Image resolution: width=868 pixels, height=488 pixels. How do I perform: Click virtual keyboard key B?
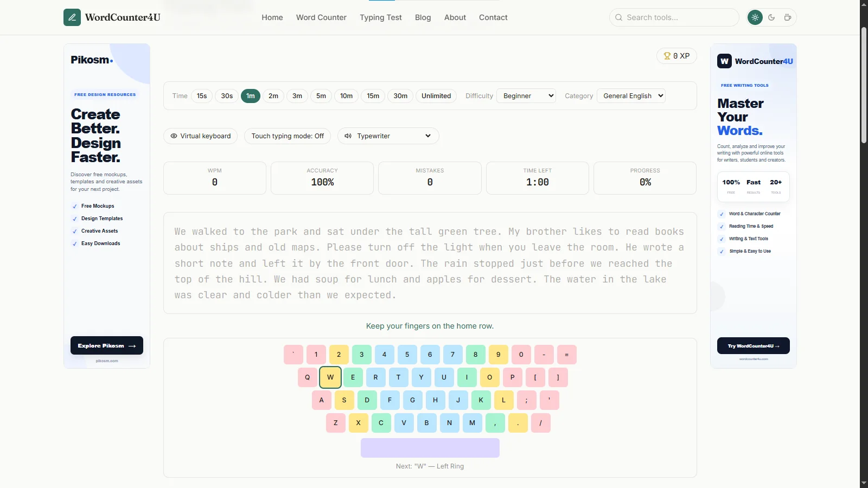(x=427, y=423)
